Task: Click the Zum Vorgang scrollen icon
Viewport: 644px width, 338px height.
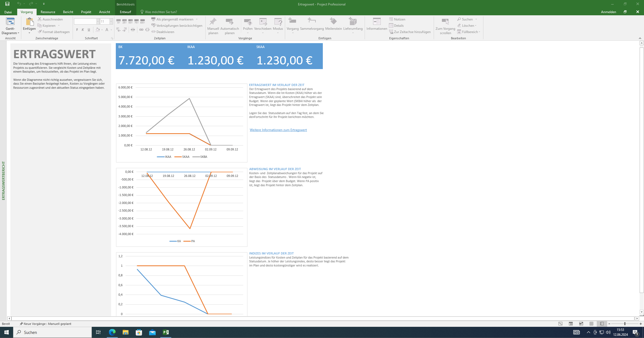Action: (445, 22)
